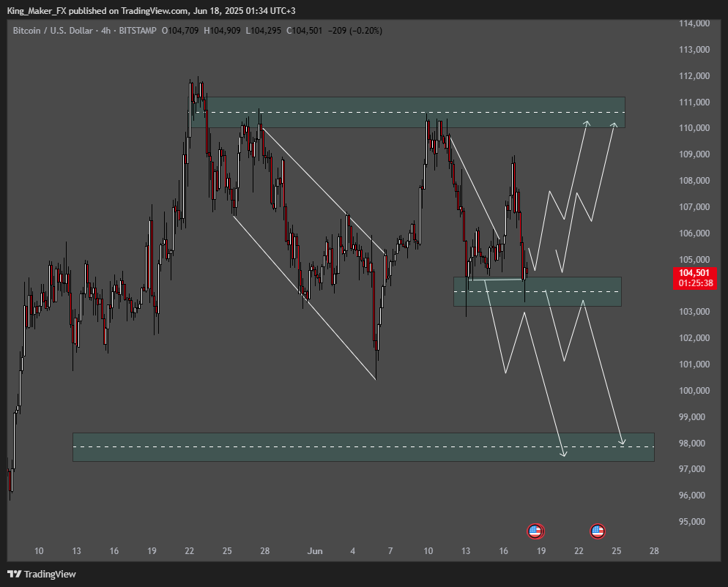Screen dimensions: 728x587
Task: Click the red 104,501 current price label
Action: [694, 273]
